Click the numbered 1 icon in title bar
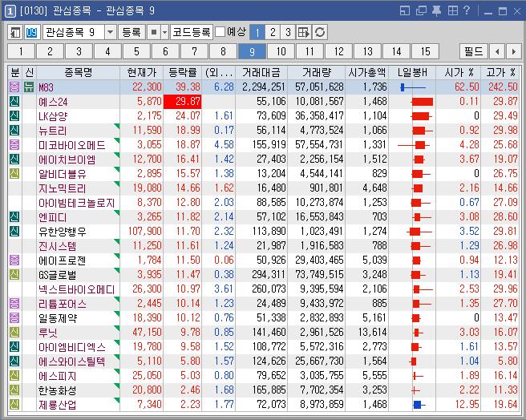The height and width of the screenshot is (420, 526). point(10,11)
